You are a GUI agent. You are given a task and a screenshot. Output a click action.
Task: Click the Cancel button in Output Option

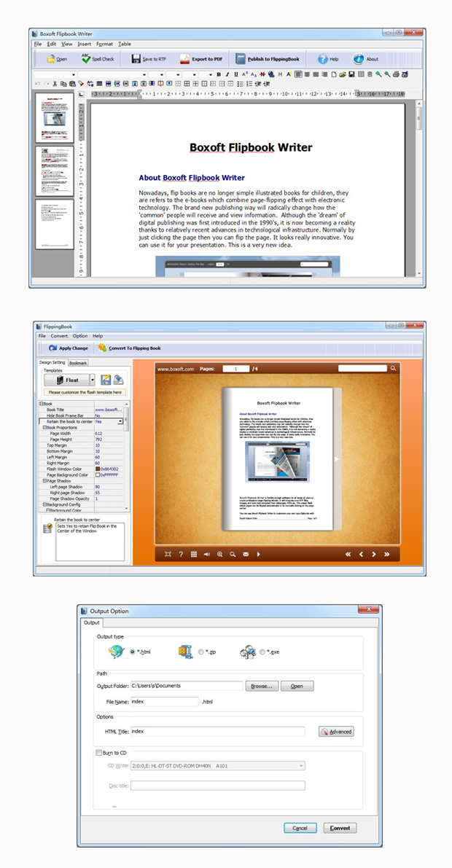point(300,828)
